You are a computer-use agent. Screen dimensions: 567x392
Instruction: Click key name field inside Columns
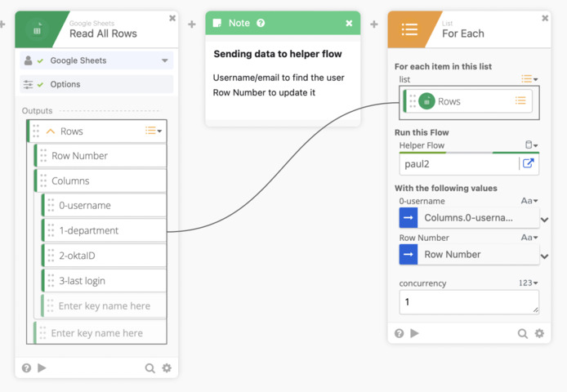point(104,306)
